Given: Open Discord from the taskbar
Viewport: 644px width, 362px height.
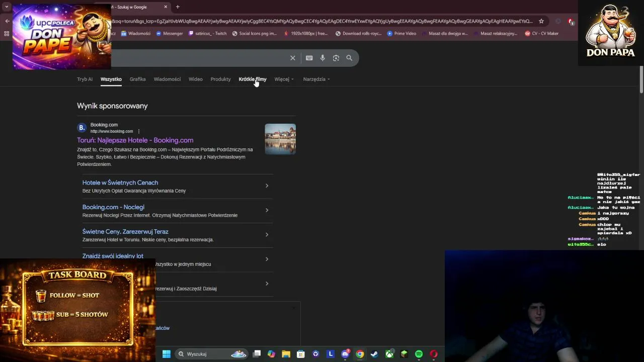Looking at the screenshot, I should click(345, 354).
